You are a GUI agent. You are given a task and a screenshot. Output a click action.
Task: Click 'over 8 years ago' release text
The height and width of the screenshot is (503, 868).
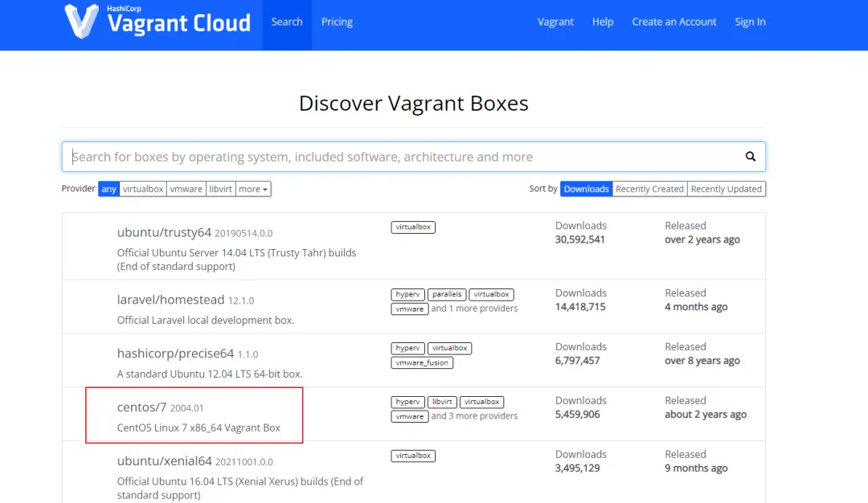pyautogui.click(x=702, y=360)
